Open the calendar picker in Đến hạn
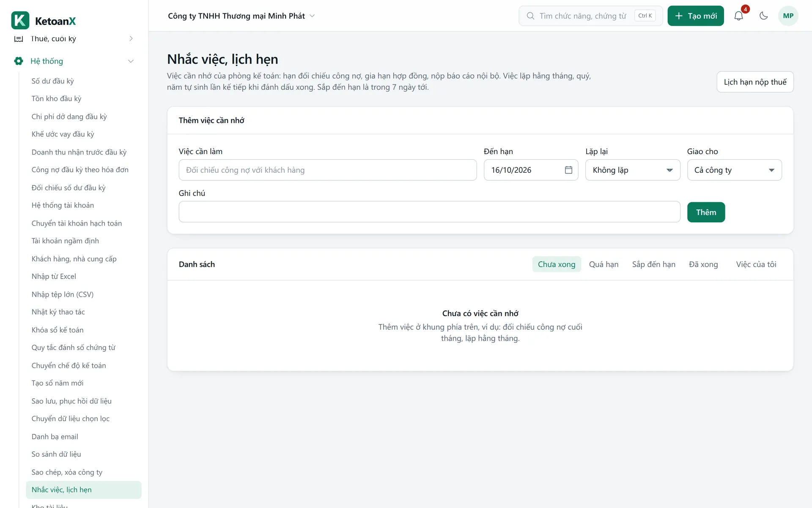The image size is (812, 508). [568, 170]
